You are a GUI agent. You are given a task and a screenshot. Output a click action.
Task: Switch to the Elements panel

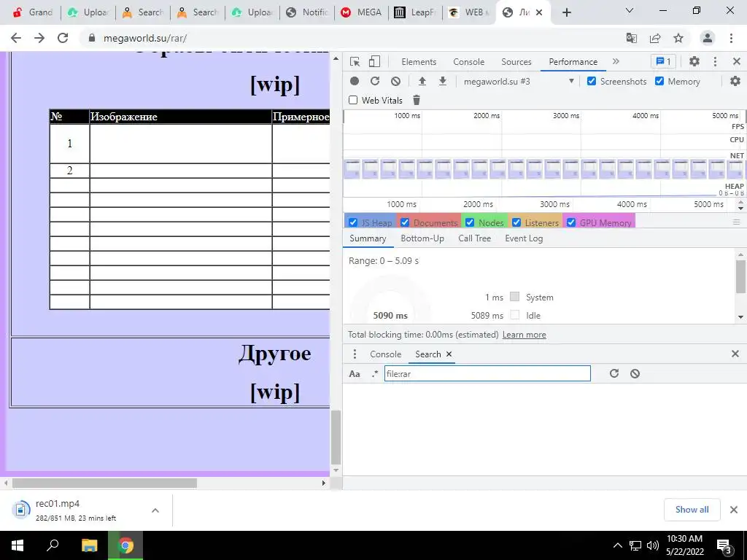[419, 61]
